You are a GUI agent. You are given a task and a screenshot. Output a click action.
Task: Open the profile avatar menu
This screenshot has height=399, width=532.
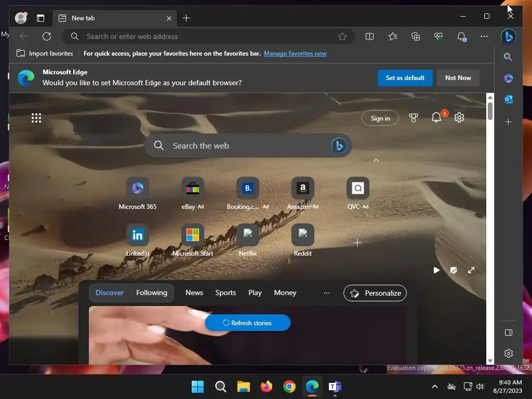point(21,18)
